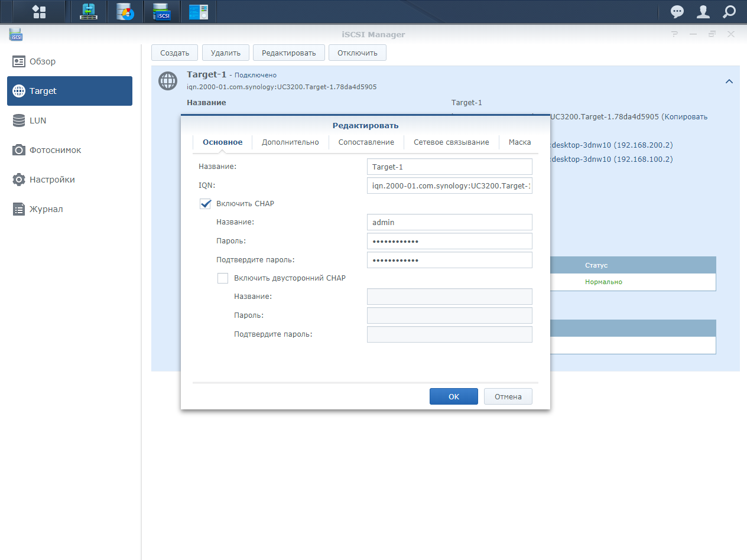This screenshot has height=560, width=747.
Task: Click the Удалить button
Action: coord(226,53)
